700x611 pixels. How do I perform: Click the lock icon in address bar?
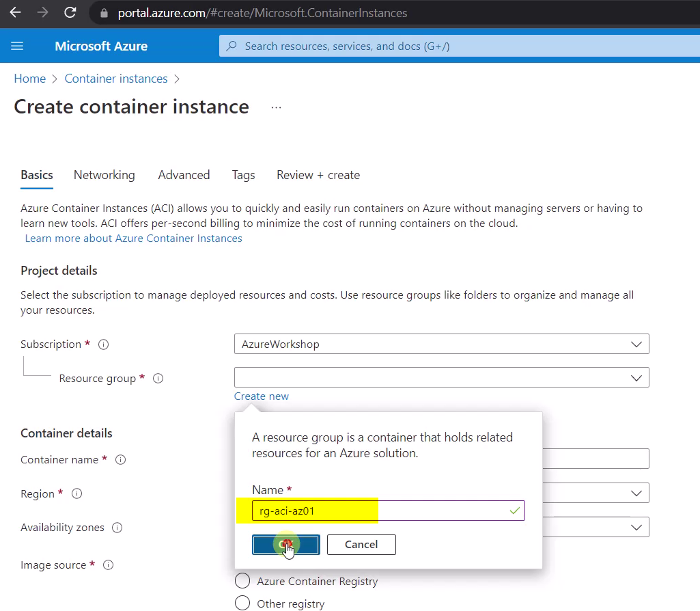click(x=104, y=13)
